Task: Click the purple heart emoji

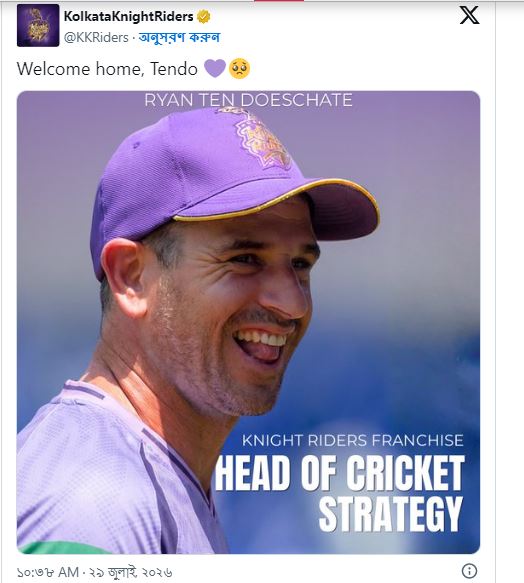Action: 215,68
